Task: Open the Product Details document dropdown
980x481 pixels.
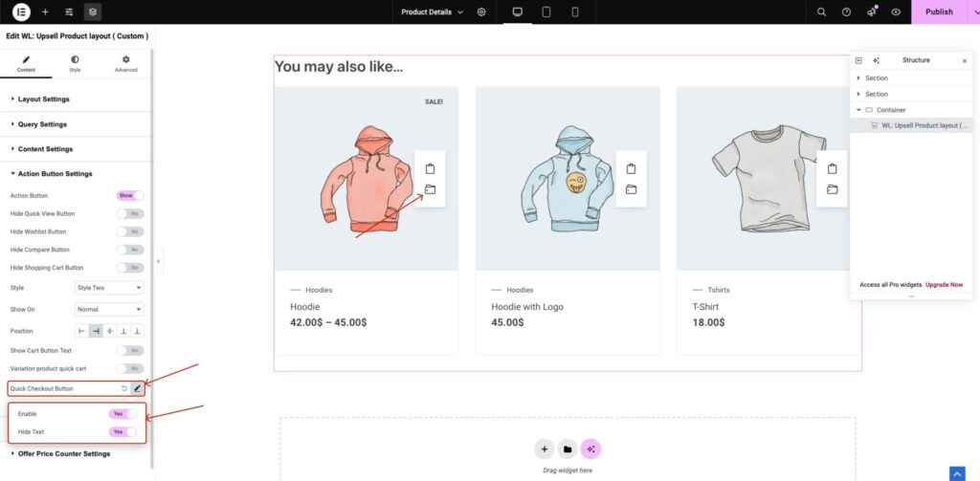Action: coord(432,11)
